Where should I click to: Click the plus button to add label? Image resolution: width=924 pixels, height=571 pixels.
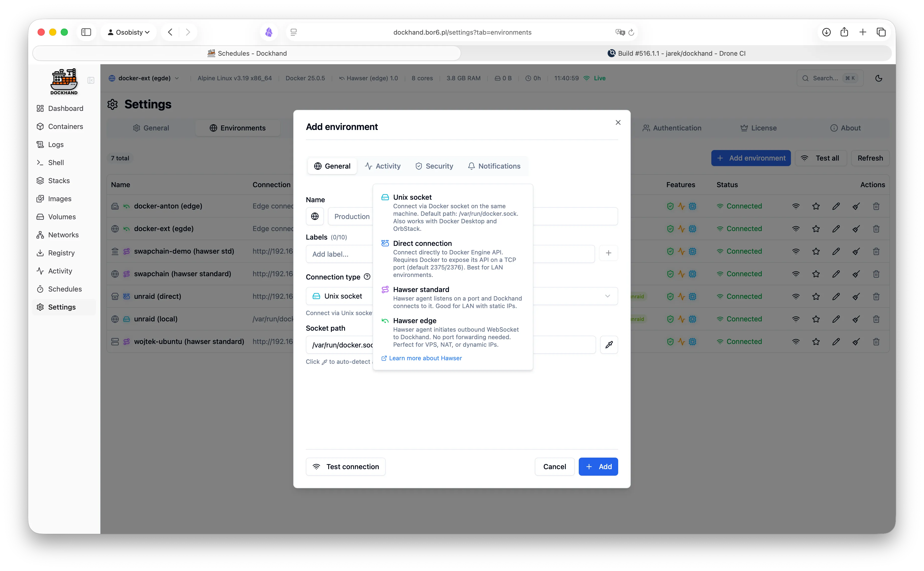point(608,253)
